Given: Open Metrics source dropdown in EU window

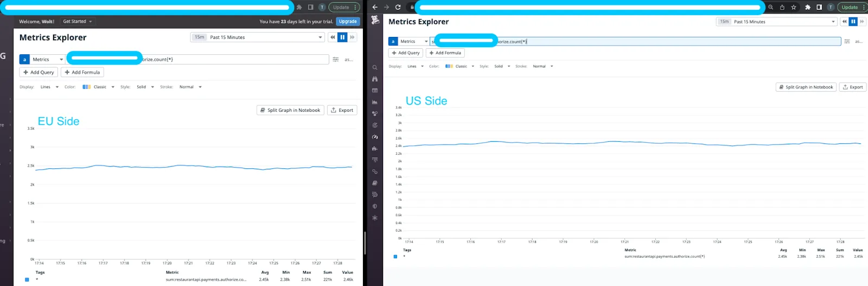Looking at the screenshot, I should (x=48, y=59).
